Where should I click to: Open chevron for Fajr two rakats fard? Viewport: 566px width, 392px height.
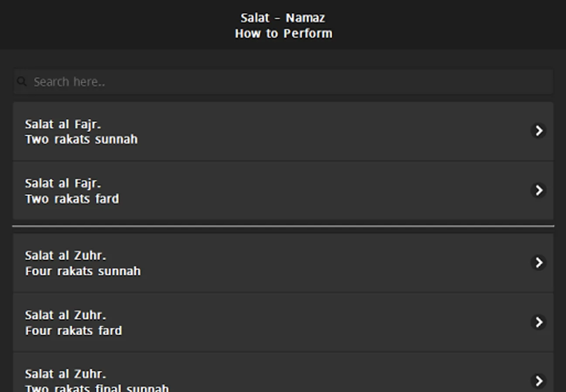click(x=539, y=190)
